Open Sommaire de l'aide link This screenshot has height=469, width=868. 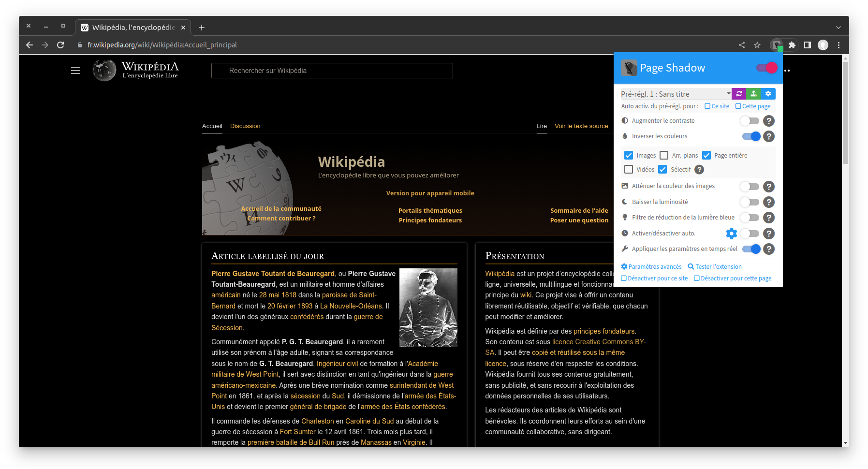tap(579, 211)
